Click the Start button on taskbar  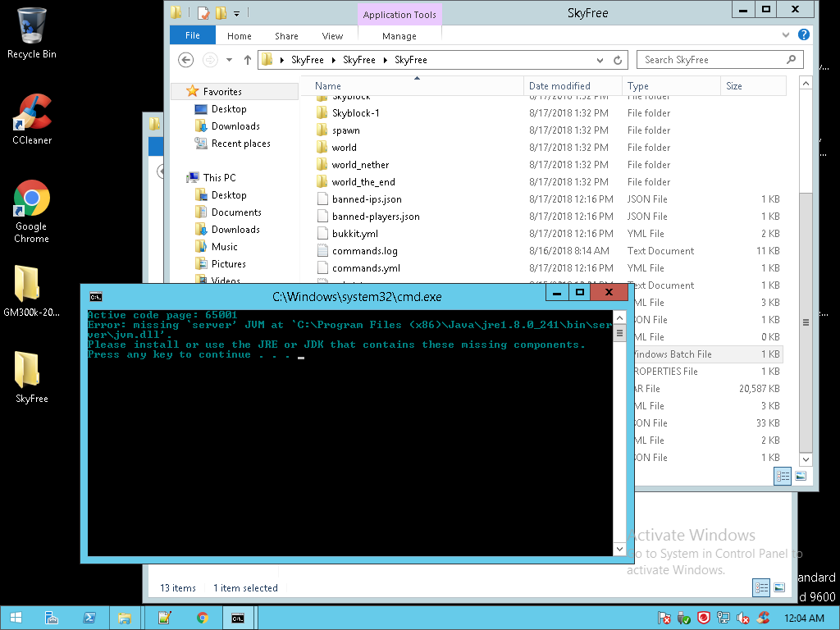click(x=16, y=618)
